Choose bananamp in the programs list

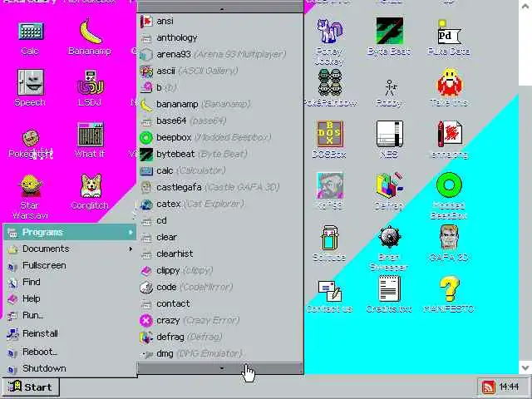[x=220, y=104]
